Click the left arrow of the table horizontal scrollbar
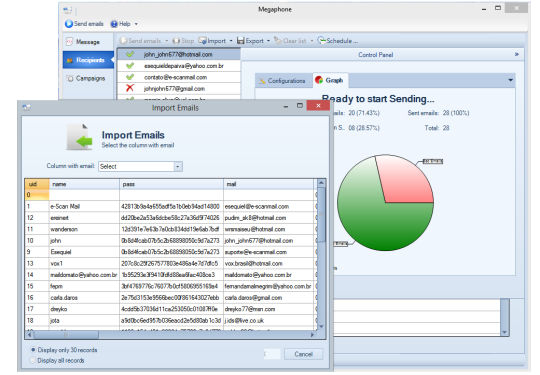The width and height of the screenshot is (540, 375). (x=30, y=334)
